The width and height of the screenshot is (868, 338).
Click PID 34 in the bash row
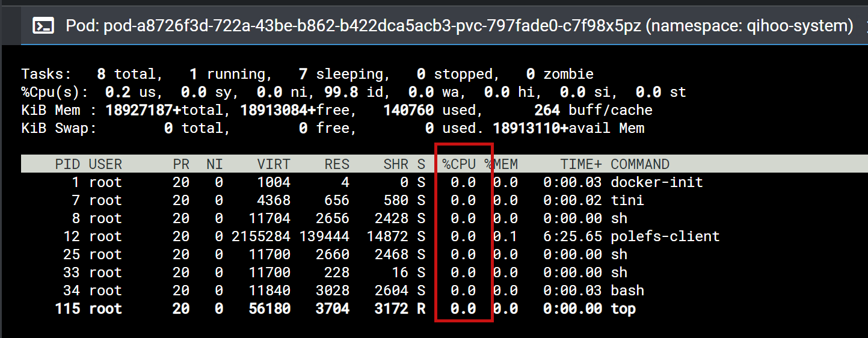click(x=72, y=290)
